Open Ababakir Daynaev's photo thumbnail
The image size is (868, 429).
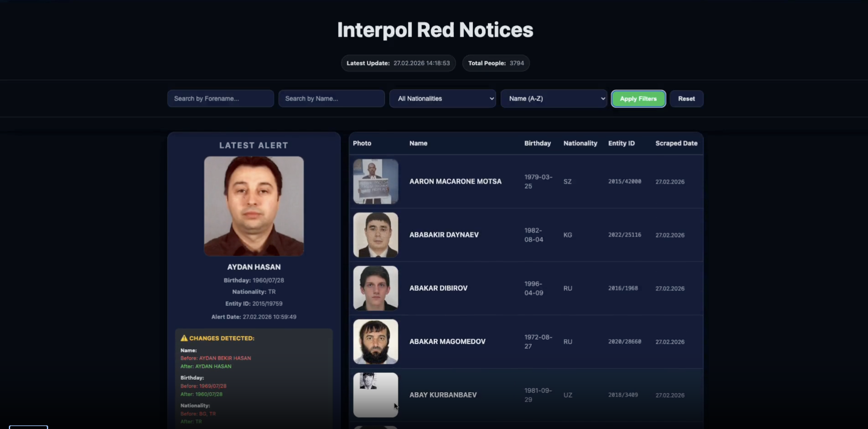(375, 235)
